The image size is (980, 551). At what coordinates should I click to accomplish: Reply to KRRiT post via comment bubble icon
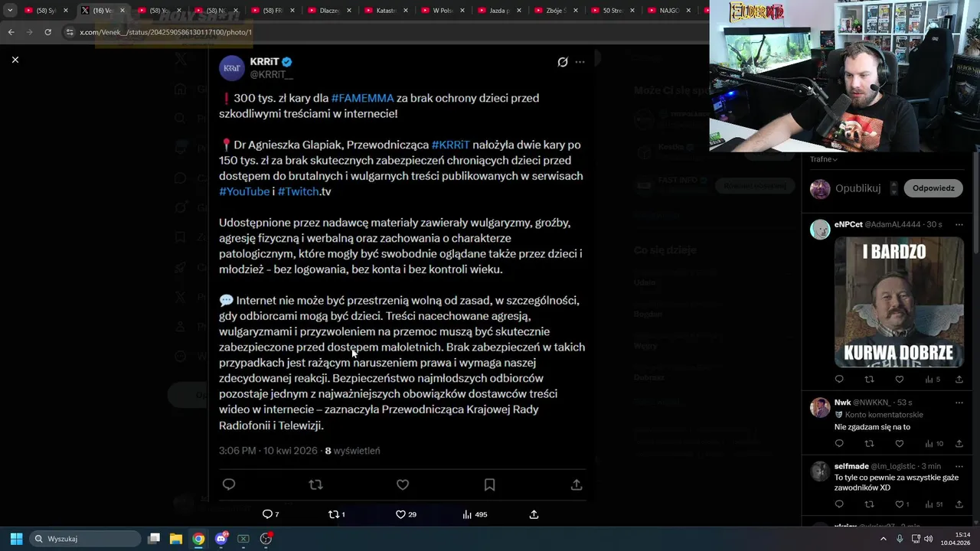[x=228, y=484]
